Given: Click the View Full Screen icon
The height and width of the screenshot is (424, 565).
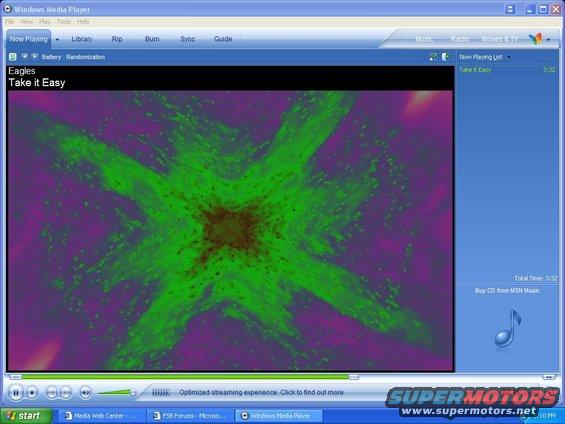Looking at the screenshot, I should (x=433, y=57).
